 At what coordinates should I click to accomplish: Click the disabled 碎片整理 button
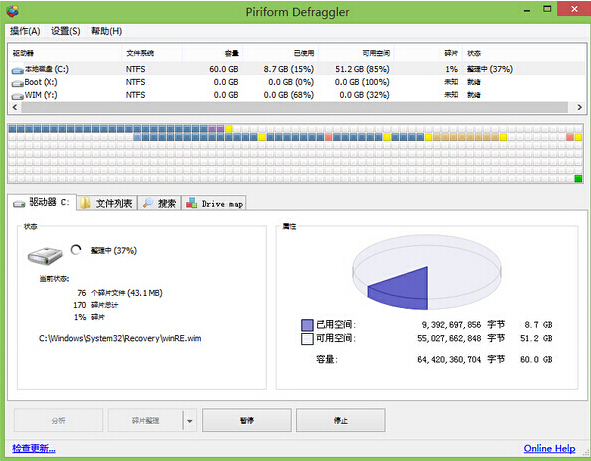point(145,420)
